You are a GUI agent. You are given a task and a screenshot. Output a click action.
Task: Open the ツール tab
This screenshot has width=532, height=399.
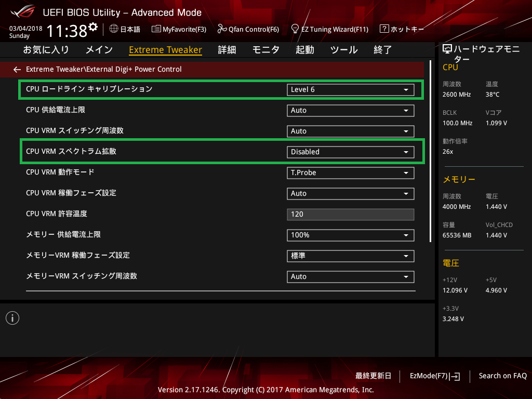(x=344, y=50)
